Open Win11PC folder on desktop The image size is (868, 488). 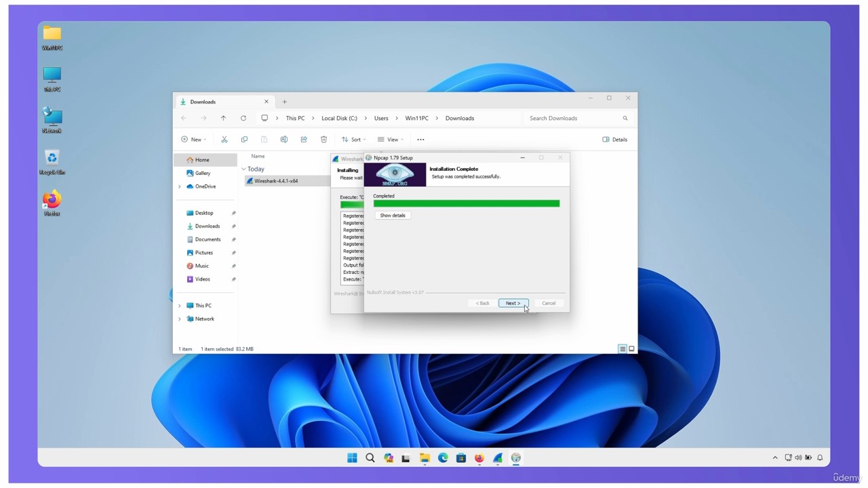(x=52, y=38)
